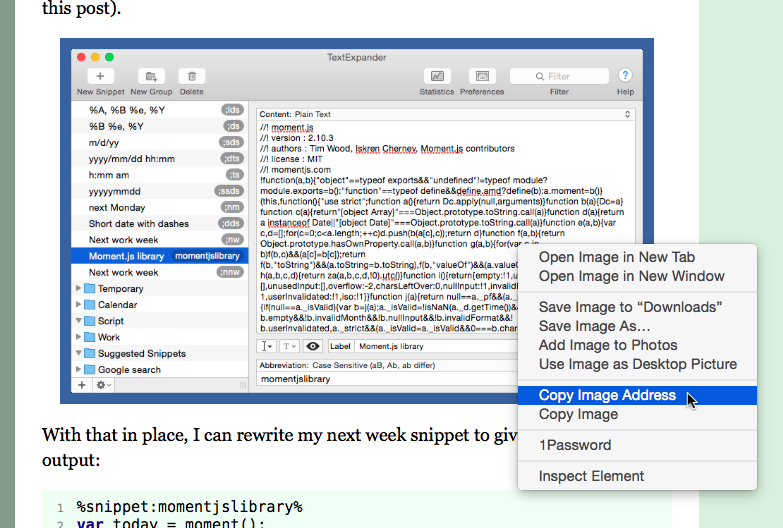This screenshot has width=783, height=528.
Task: Collapse the Suggested Snippets group
Action: coord(78,353)
